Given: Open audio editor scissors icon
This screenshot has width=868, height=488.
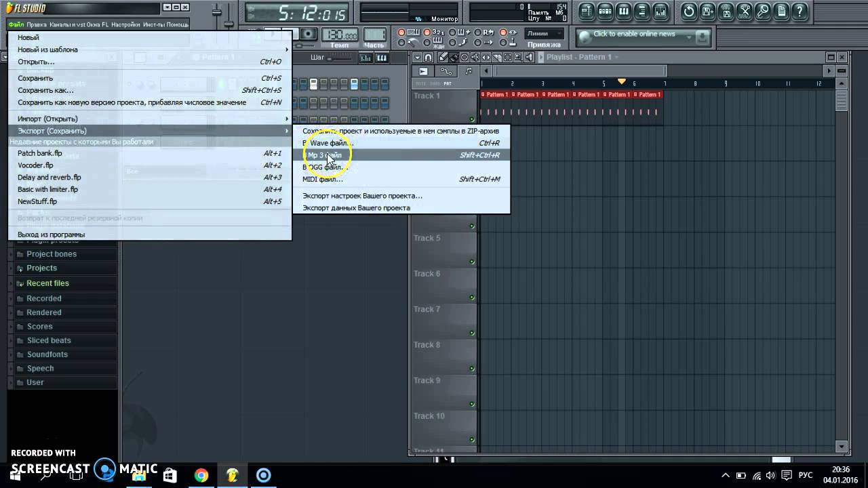Looking at the screenshot, I should pos(744,12).
